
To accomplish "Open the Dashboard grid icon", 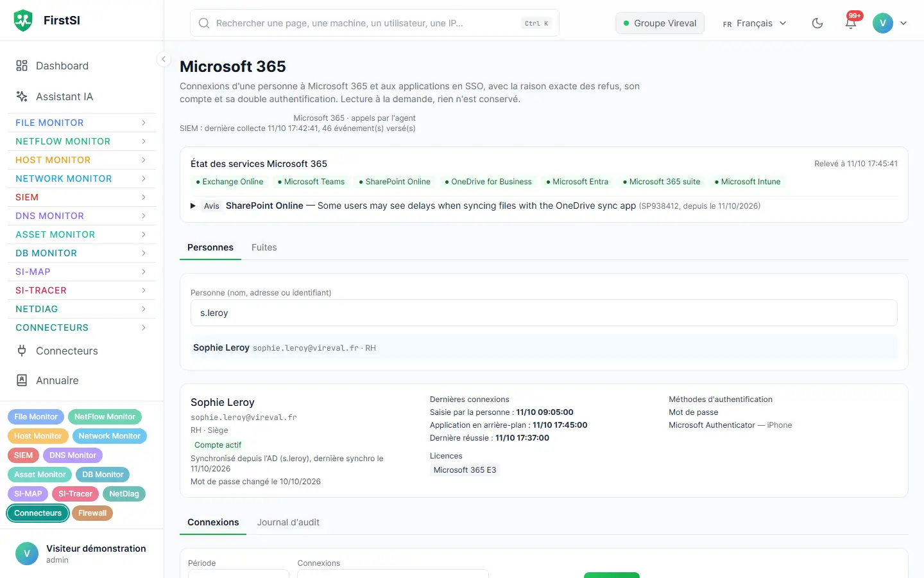I will pos(22,66).
